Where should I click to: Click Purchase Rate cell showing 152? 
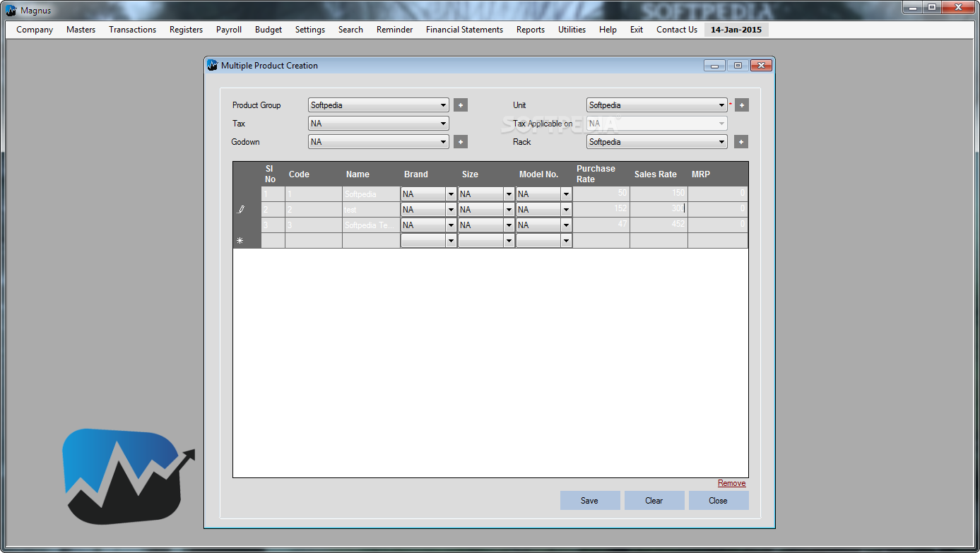pyautogui.click(x=601, y=210)
